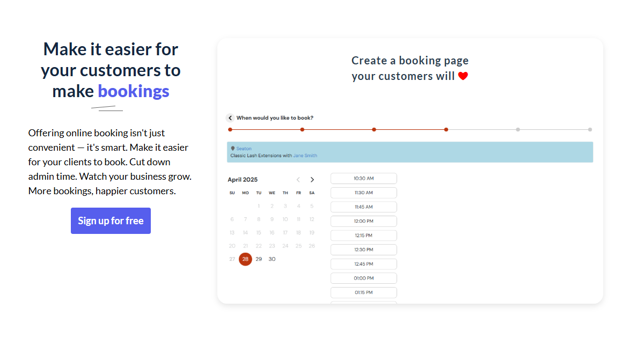
Task: Select April 28 on the calendar
Action: click(x=245, y=259)
